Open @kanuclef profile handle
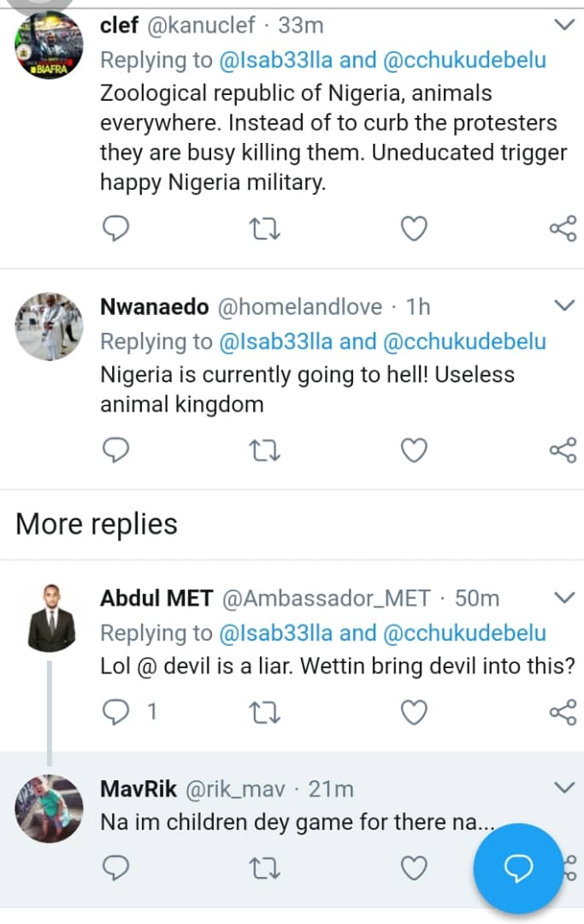The height and width of the screenshot is (924, 584). pos(202,26)
